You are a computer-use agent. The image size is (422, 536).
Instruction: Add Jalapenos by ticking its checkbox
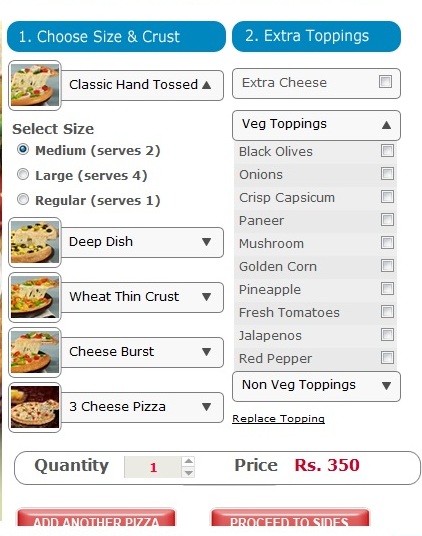tap(387, 335)
